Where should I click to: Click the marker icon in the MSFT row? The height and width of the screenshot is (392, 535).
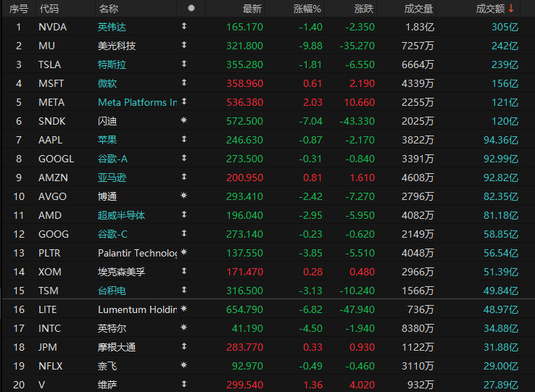point(184,82)
